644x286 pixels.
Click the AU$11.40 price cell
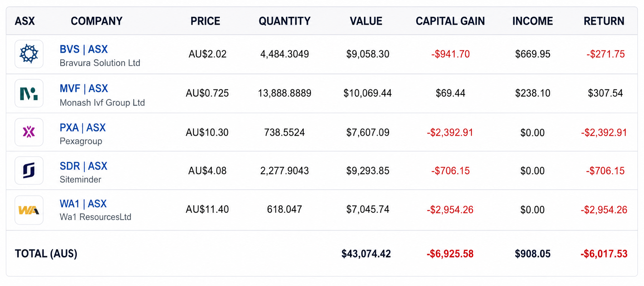pos(207,209)
